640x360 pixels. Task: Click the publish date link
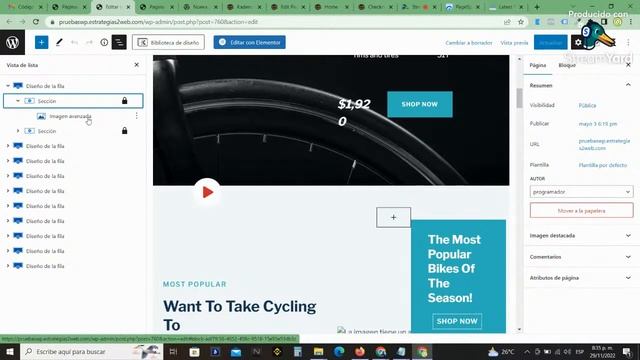[x=598, y=124]
